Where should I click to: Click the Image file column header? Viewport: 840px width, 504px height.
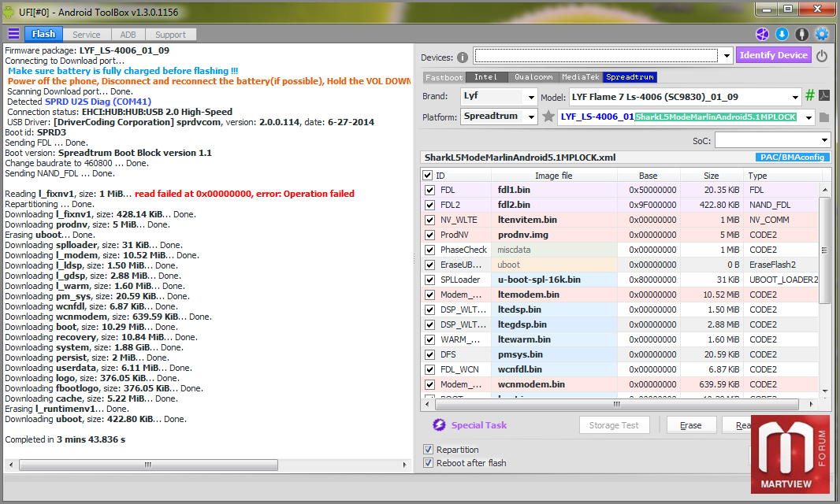click(553, 175)
